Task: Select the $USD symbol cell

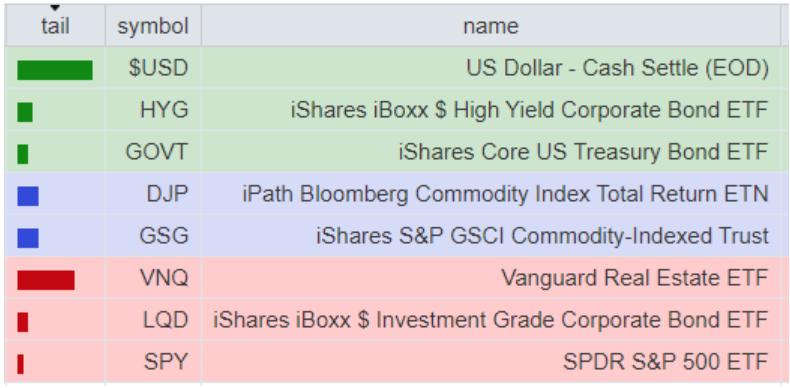Action: coord(153,68)
